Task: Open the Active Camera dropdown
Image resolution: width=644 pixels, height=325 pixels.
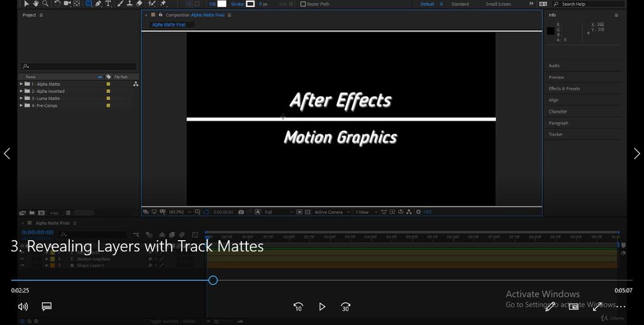Action: [x=332, y=212]
